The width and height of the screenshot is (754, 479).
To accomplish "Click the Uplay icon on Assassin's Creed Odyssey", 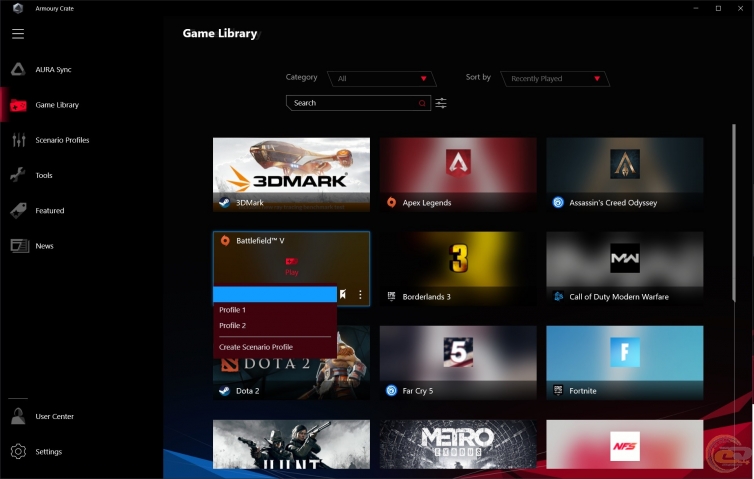I will (558, 202).
